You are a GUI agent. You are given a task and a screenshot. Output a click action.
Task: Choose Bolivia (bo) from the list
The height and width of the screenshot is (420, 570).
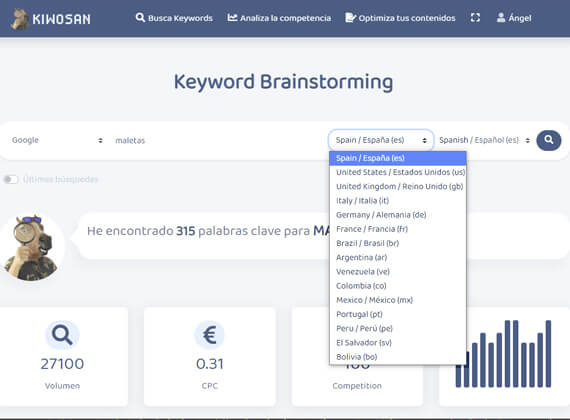pyautogui.click(x=398, y=357)
